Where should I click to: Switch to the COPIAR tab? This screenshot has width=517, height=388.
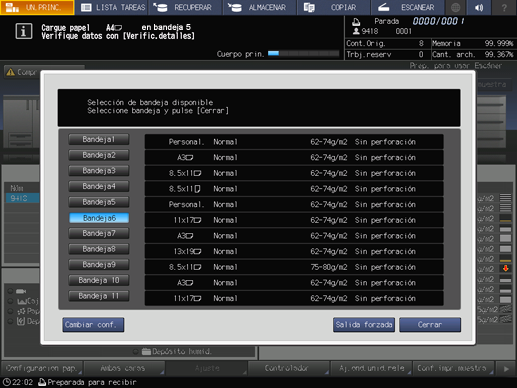tap(334, 7)
